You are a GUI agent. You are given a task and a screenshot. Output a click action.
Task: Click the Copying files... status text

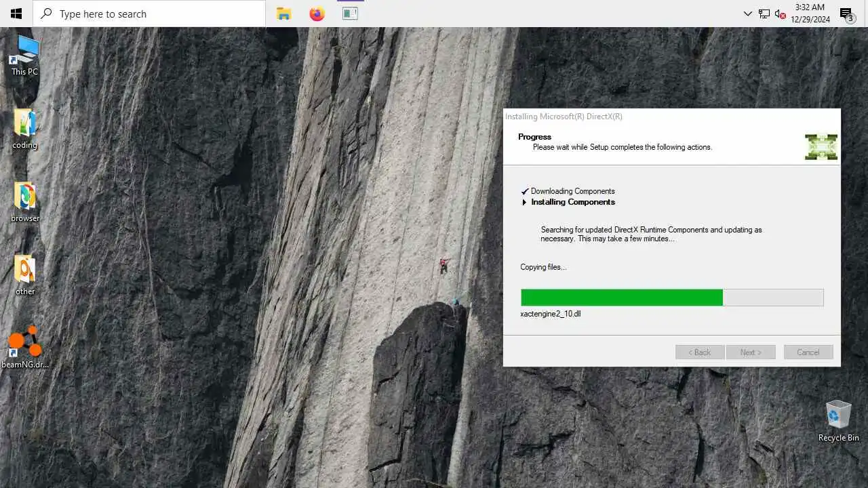pos(543,267)
